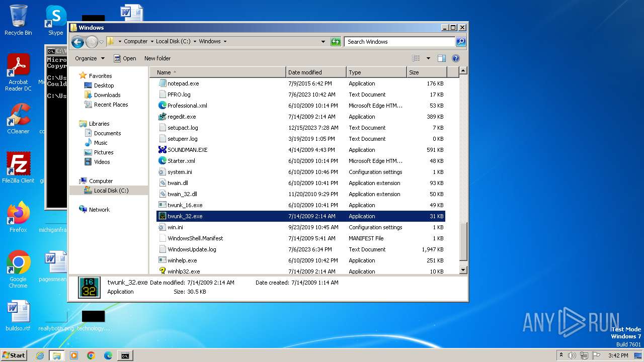Select Computer in navigation pane
The height and width of the screenshot is (362, 644).
101,181
